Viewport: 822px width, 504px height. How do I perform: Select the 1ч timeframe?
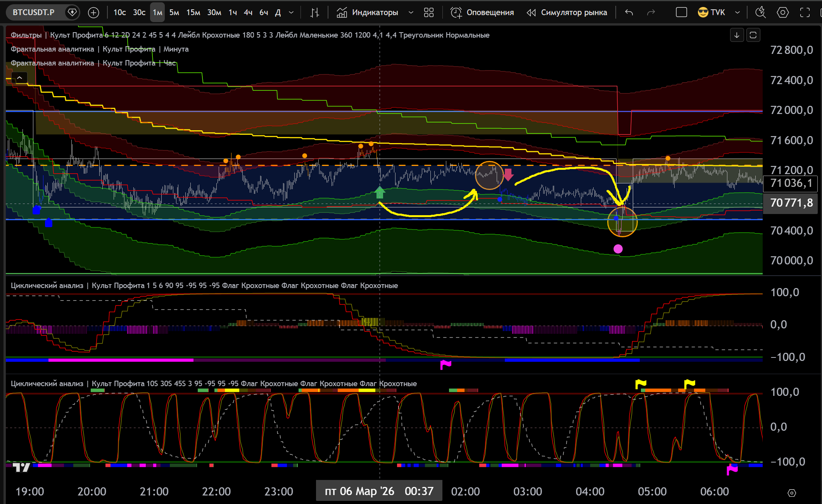pos(233,13)
